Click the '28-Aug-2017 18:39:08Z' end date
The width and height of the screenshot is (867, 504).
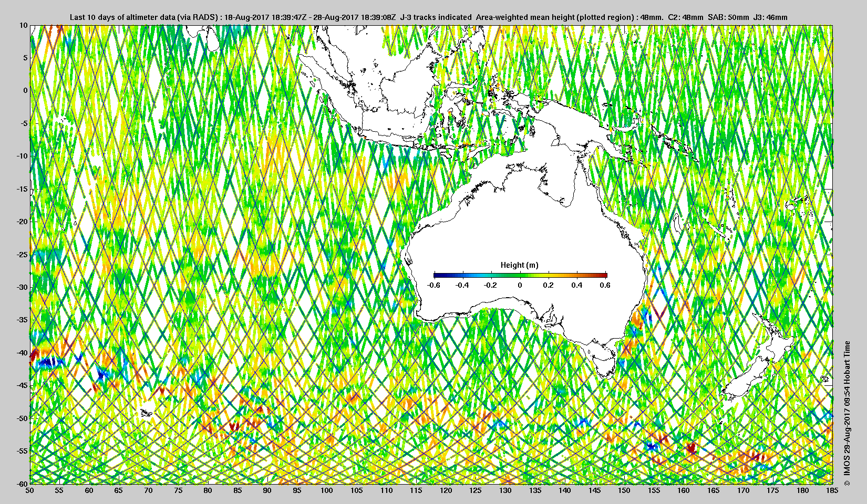tap(355, 17)
